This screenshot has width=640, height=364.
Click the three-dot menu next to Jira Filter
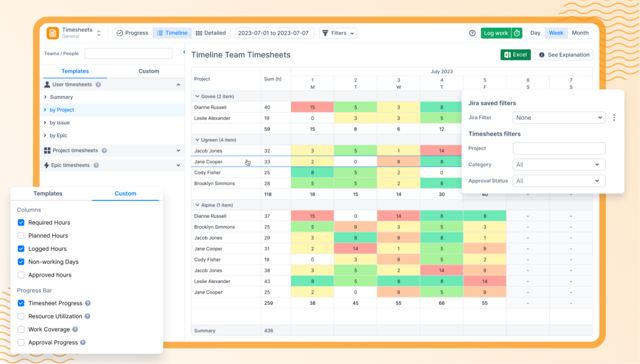(x=614, y=118)
